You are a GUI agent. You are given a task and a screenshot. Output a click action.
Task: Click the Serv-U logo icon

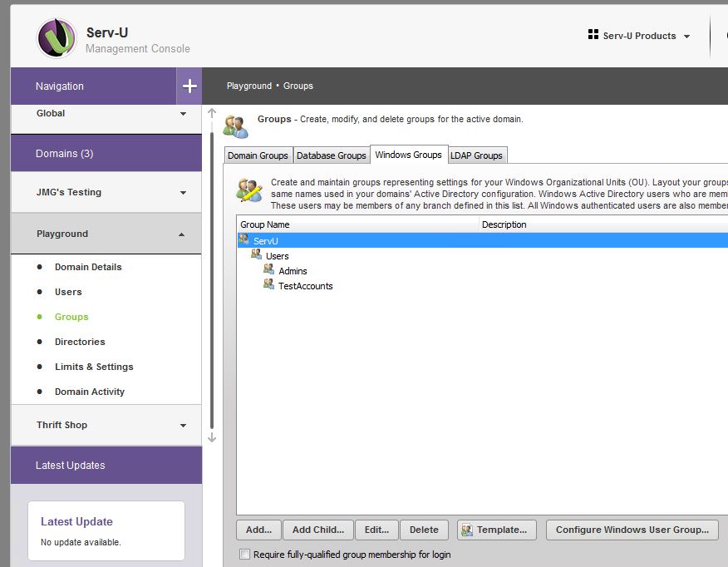[x=57, y=38]
